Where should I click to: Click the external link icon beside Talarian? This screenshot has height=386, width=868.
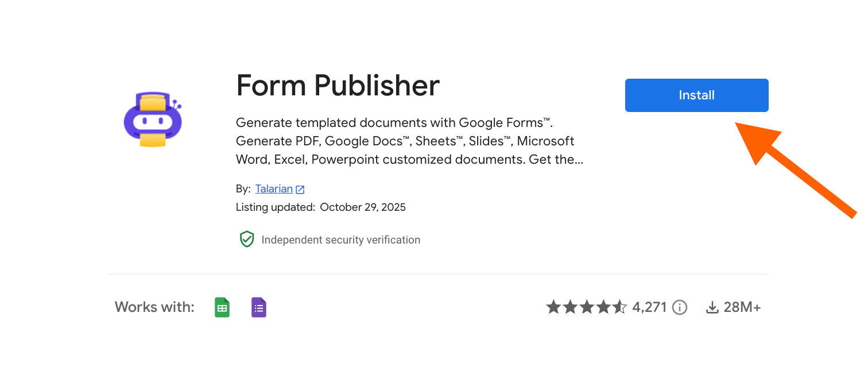(x=300, y=189)
